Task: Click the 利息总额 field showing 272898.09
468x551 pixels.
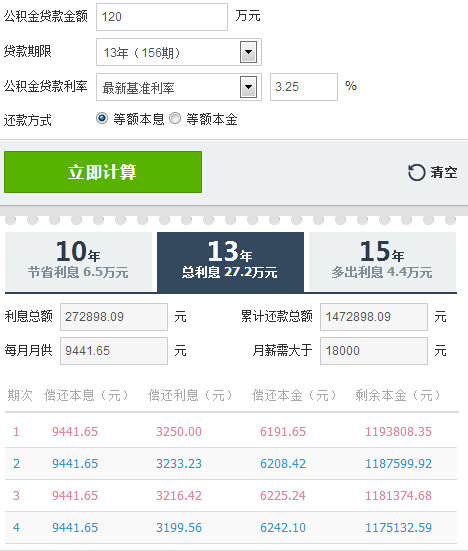Action: click(x=114, y=317)
